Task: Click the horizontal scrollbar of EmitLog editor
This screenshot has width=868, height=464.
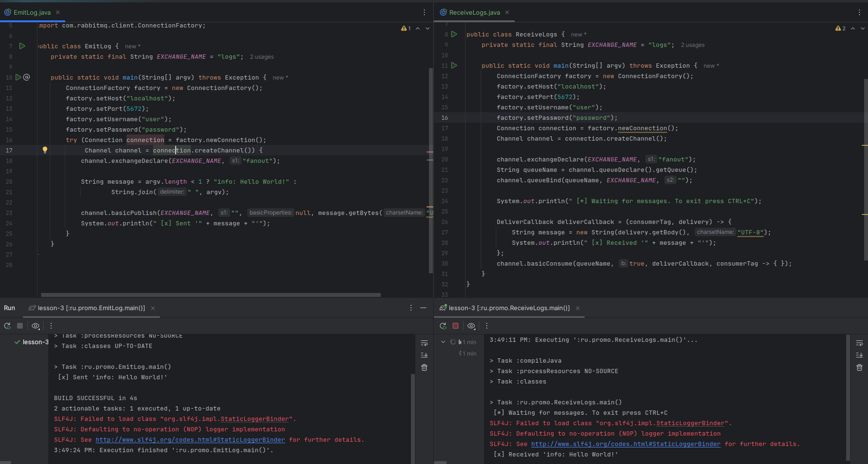Action: (x=211, y=294)
